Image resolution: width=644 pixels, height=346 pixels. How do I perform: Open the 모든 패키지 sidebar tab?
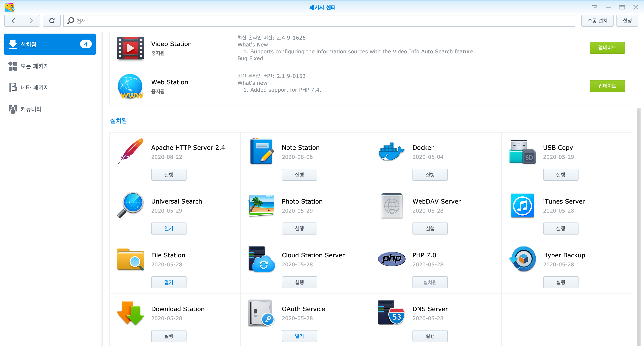[x=34, y=66]
